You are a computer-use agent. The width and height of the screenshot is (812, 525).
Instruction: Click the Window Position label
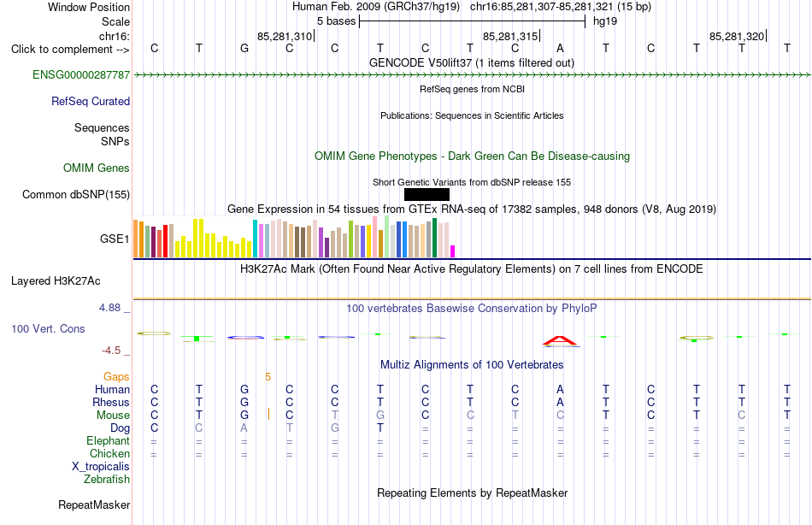[89, 7]
